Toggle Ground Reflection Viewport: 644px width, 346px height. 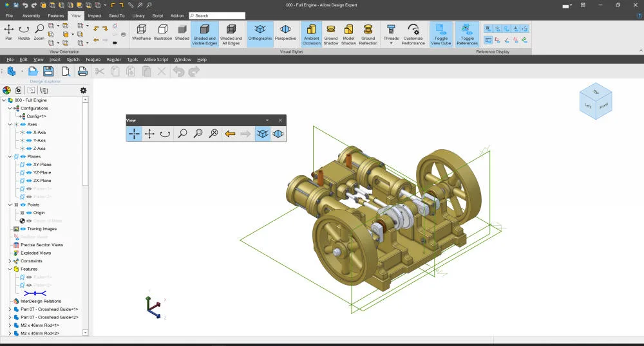coord(368,34)
